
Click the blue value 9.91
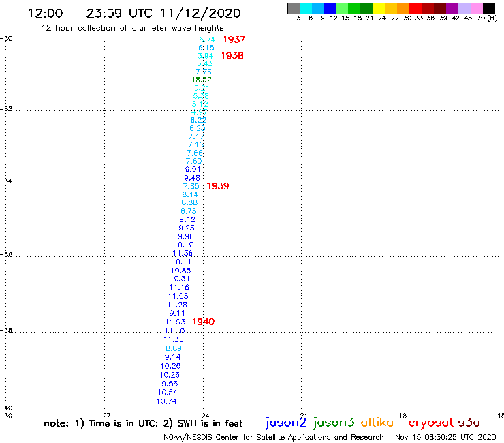[x=193, y=169]
